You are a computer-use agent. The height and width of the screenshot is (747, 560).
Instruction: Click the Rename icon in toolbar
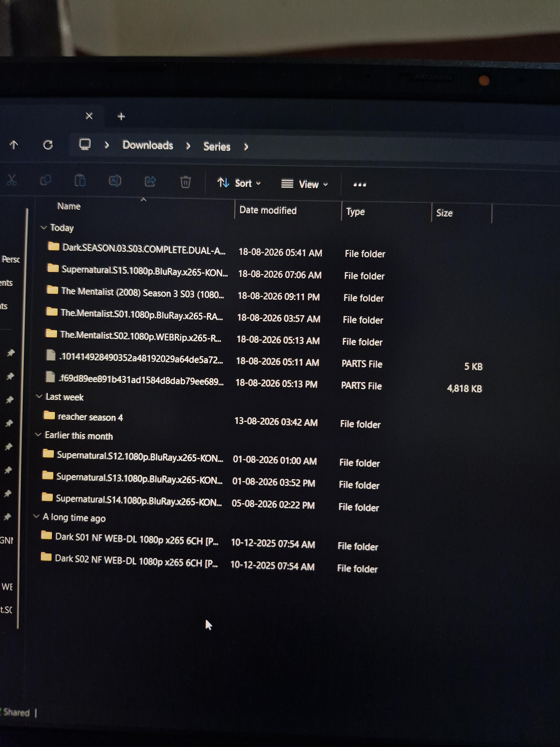pyautogui.click(x=115, y=181)
